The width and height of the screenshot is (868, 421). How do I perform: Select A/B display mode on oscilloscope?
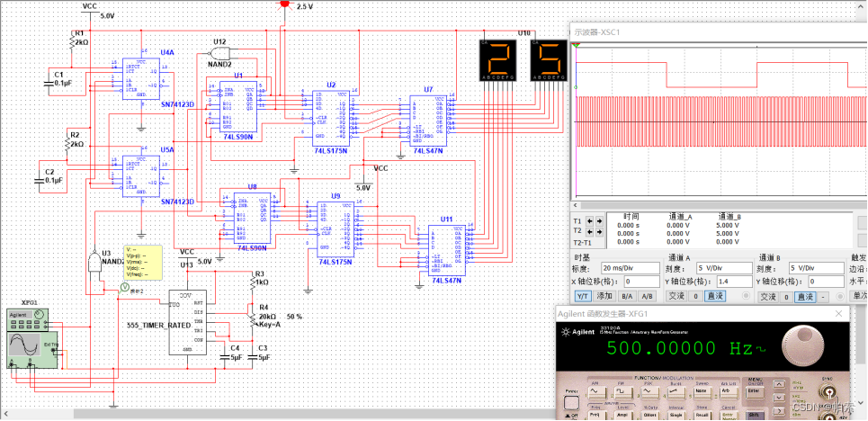pyautogui.click(x=647, y=296)
